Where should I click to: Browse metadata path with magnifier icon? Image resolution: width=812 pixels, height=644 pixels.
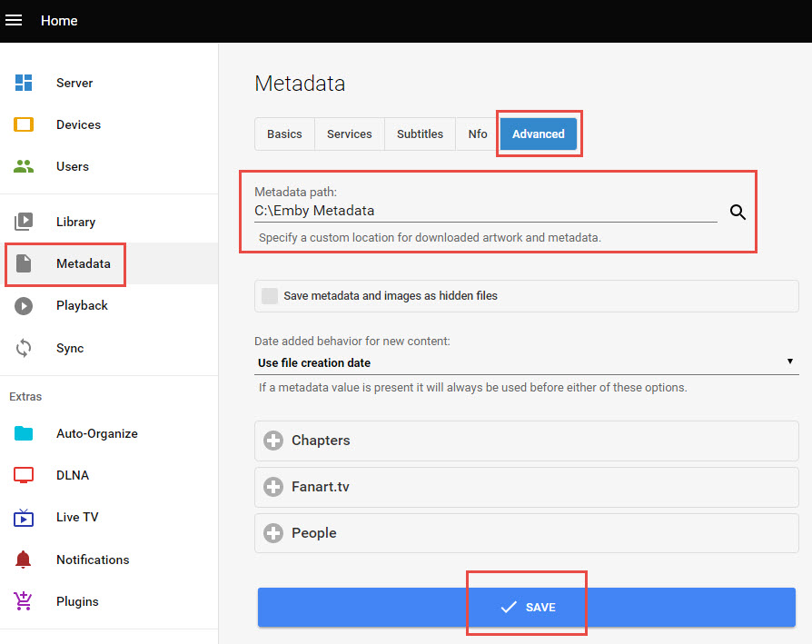point(738,212)
